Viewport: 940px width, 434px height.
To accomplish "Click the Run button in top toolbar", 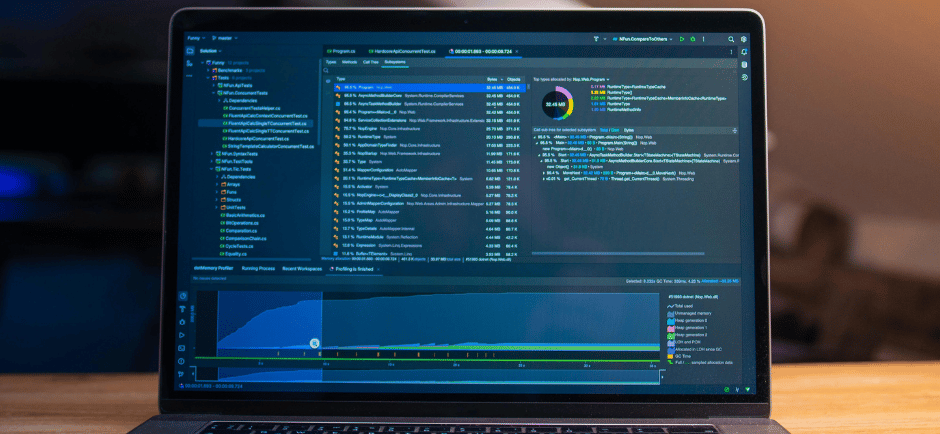I will coord(682,39).
